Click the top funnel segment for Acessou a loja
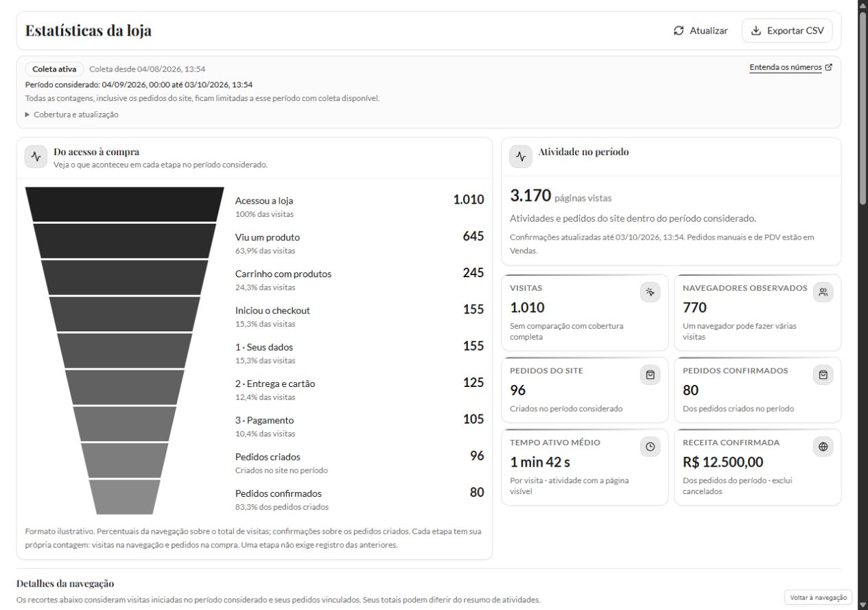This screenshot has height=610, width=868. [125, 204]
